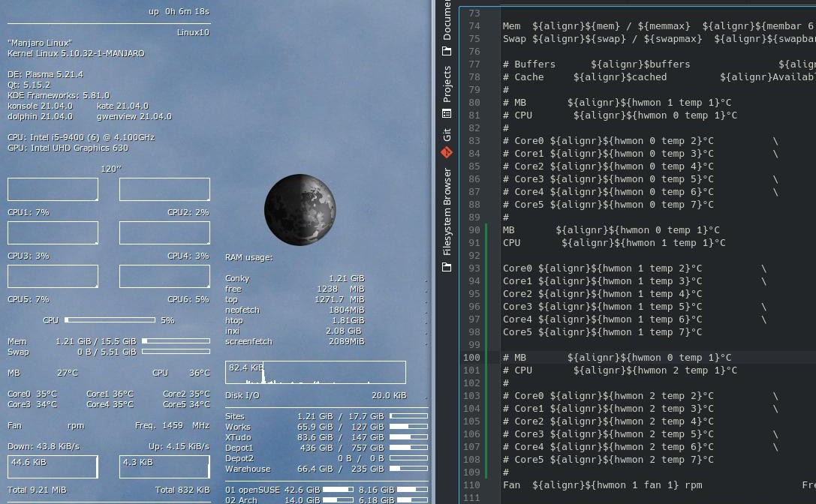Select the Projects tab text label
This screenshot has height=504, width=816.
[x=447, y=84]
